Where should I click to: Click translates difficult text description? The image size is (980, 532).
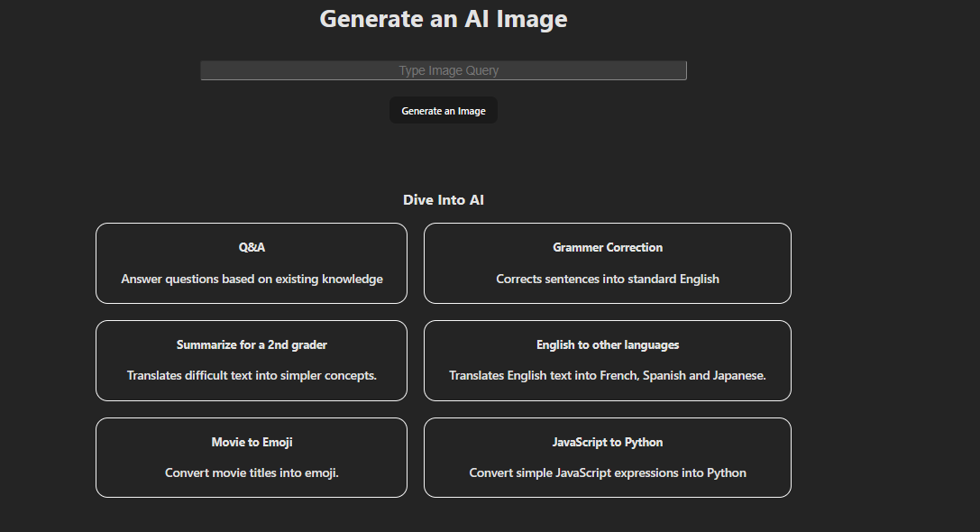tap(251, 375)
